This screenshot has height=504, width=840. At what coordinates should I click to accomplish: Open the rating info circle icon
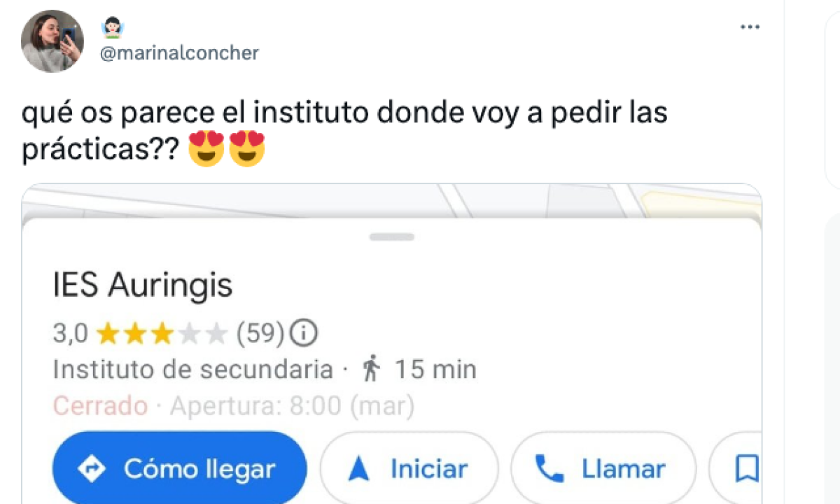304,334
